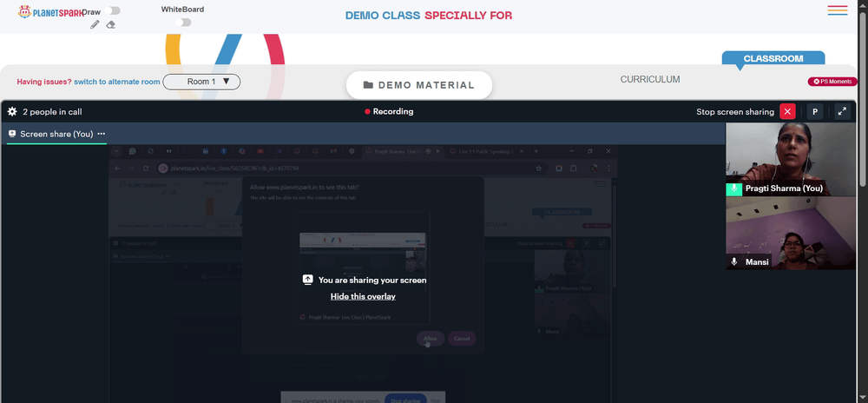Click the Stop sharing button in shared screen

pyautogui.click(x=405, y=400)
